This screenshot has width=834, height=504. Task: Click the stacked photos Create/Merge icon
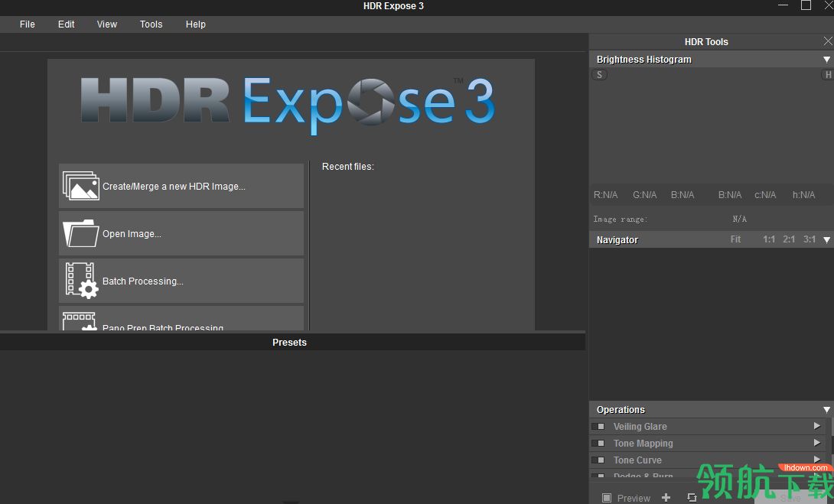81,186
